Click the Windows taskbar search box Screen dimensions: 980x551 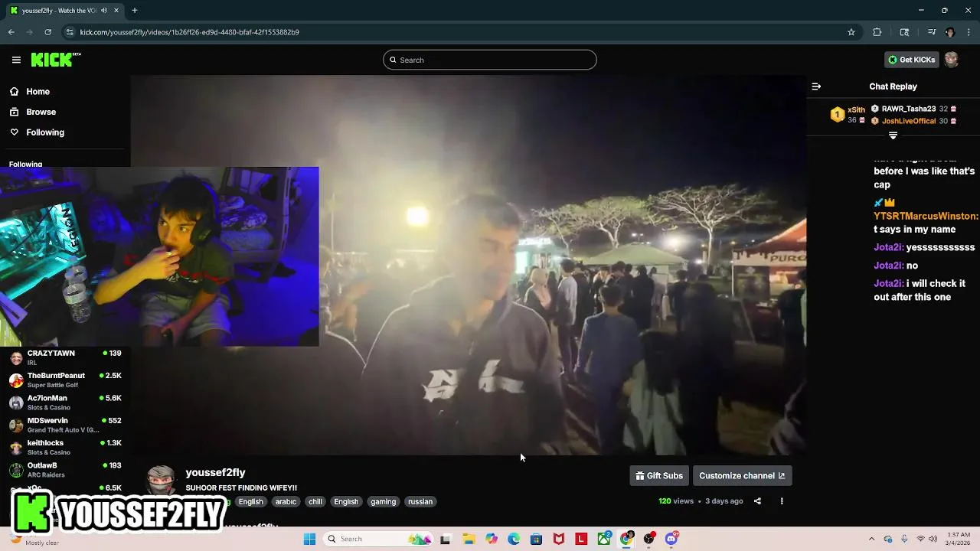(x=377, y=539)
